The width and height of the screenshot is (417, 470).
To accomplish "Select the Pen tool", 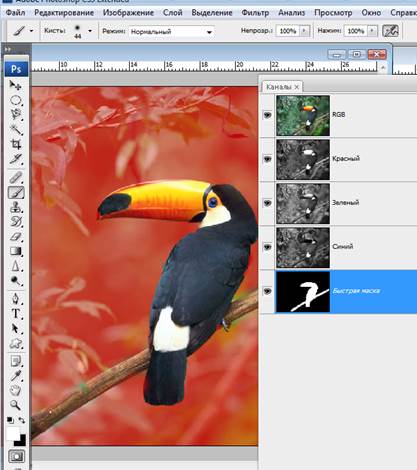I will point(15,299).
